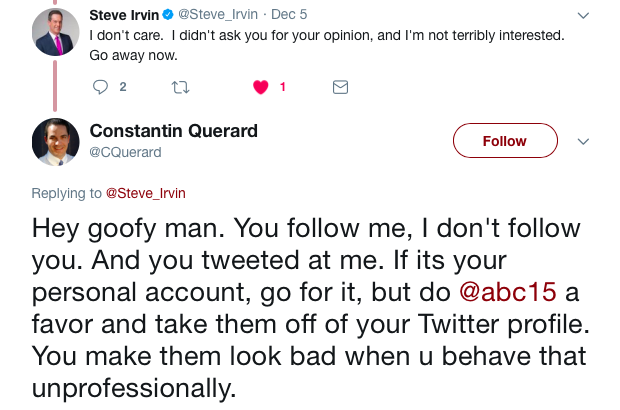Click the Steve Irvin display name
Image resolution: width=620 pixels, height=410 pixels.
click(124, 15)
